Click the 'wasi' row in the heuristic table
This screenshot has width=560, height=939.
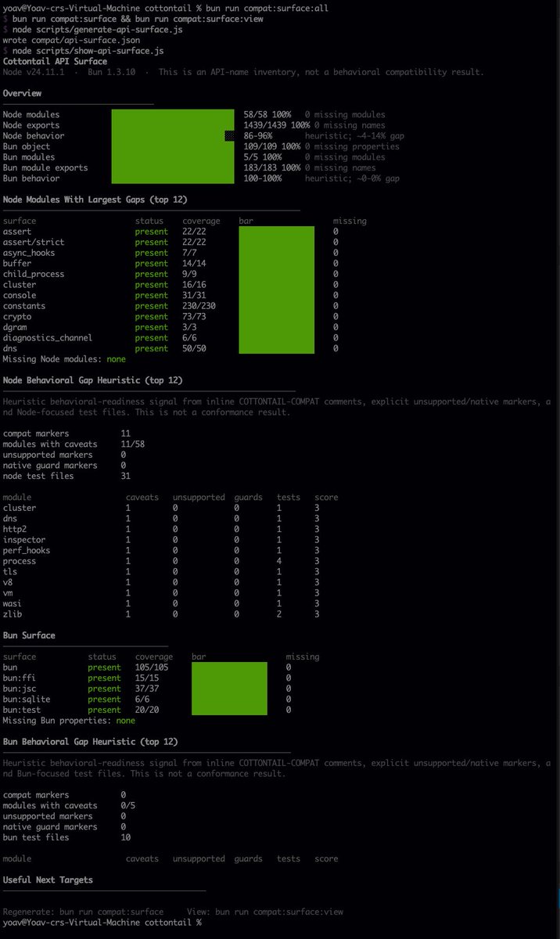coord(160,603)
